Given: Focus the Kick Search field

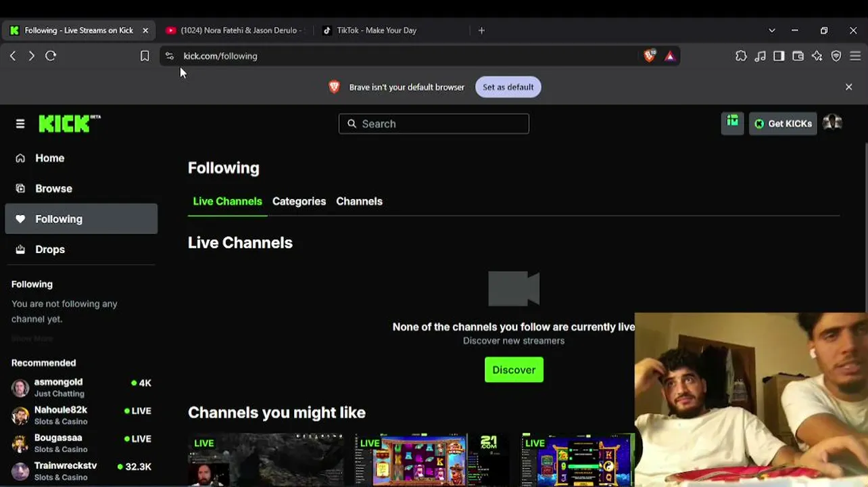Looking at the screenshot, I should coord(434,124).
